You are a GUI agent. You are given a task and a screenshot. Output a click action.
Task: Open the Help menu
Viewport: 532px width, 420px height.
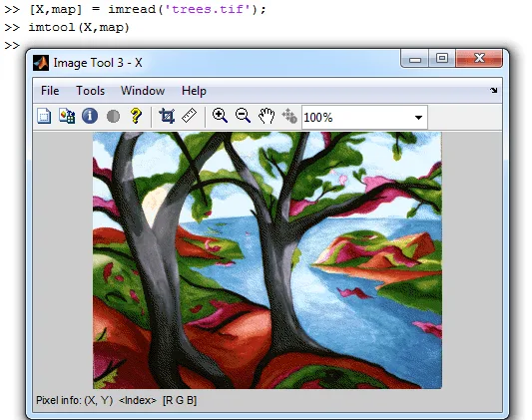[194, 91]
